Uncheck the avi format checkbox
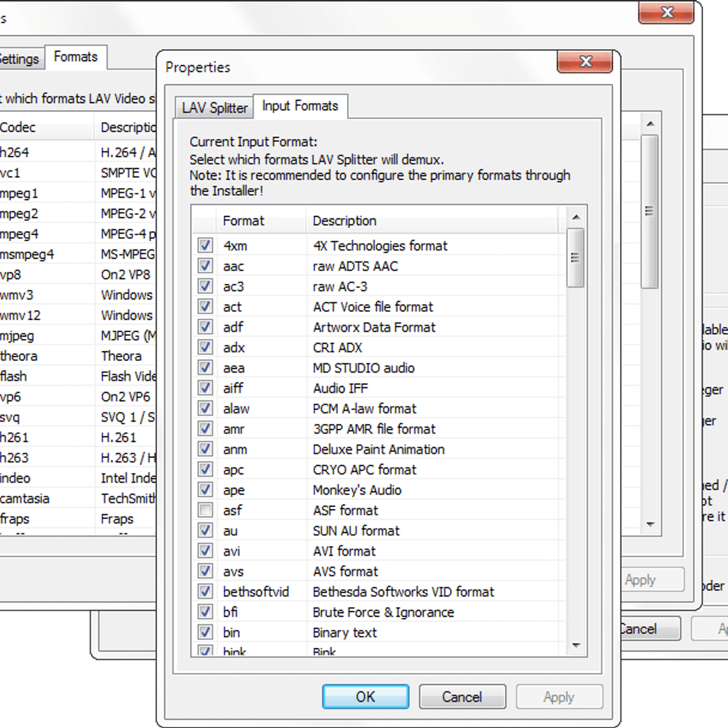728x728 pixels. pos(205,551)
